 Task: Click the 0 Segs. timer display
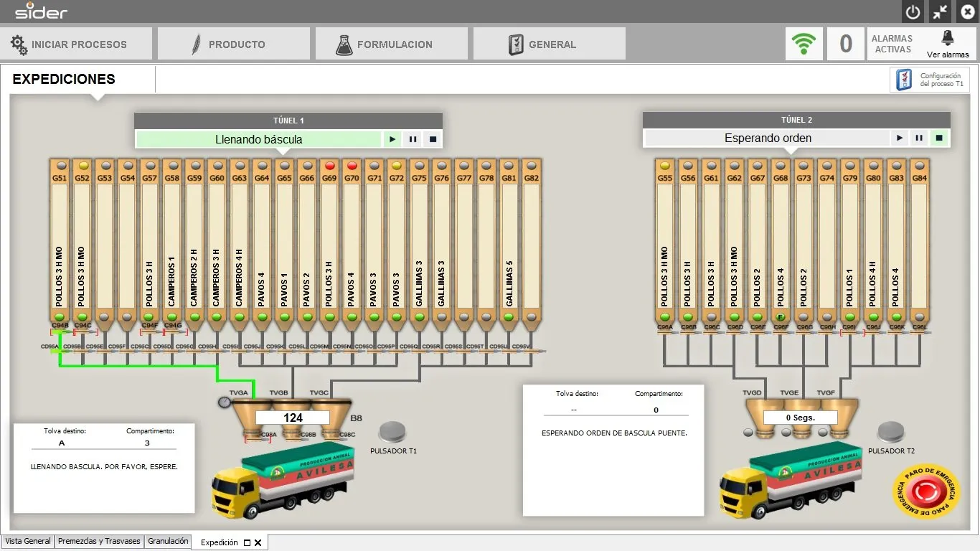click(799, 418)
